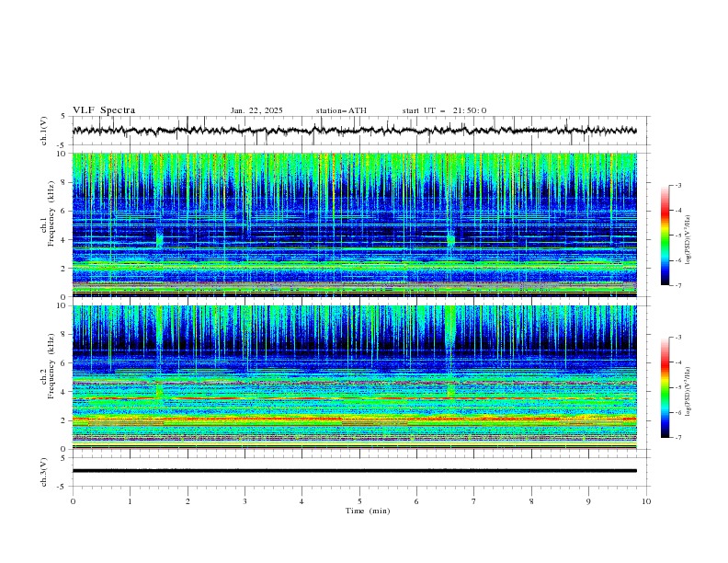
Task: Click the "2" tick on the Time axis
Action: [x=188, y=501]
